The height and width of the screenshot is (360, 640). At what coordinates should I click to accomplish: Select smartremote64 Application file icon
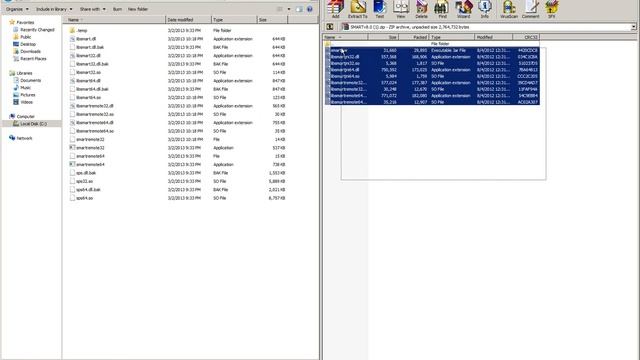coord(72,164)
